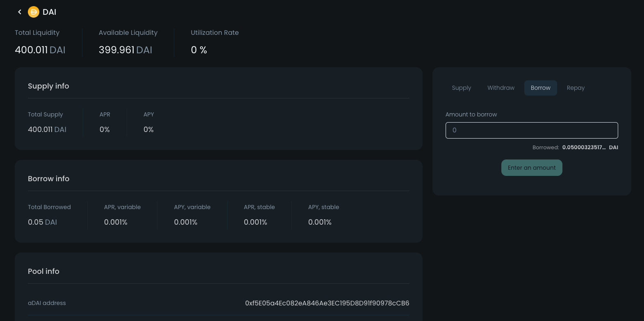Click the Total Borrowed 0.05 DAI value

[x=42, y=222]
